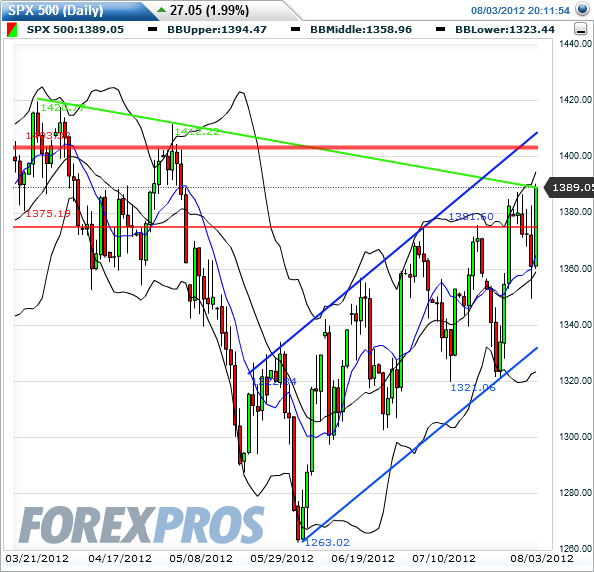Click the 1320.00 price axis label

575,380
